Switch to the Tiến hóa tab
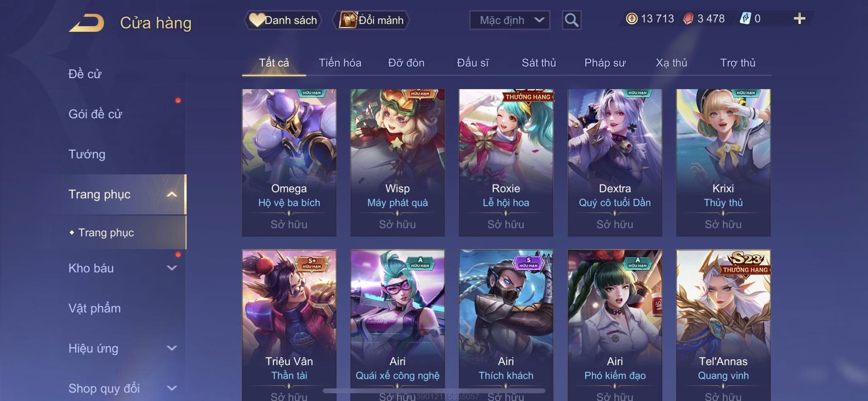The image size is (868, 401). tap(340, 63)
